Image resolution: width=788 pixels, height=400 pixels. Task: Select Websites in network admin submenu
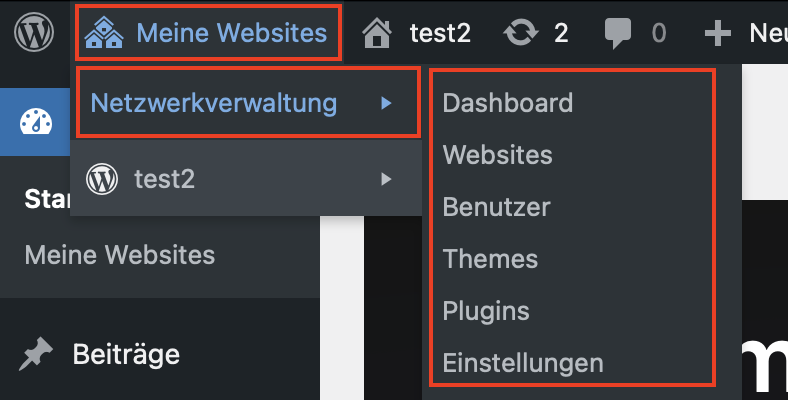tap(498, 154)
